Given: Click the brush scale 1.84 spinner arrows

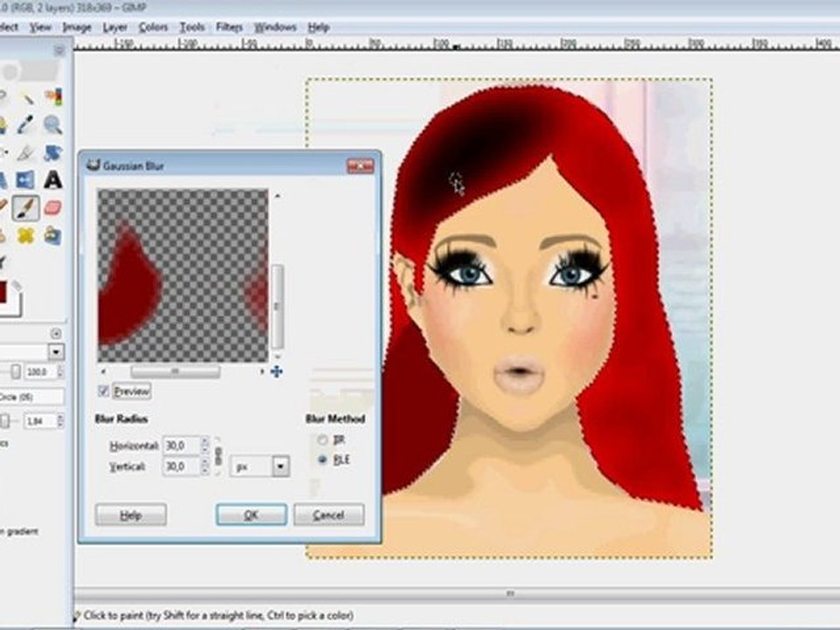Looking at the screenshot, I should pos(60,421).
